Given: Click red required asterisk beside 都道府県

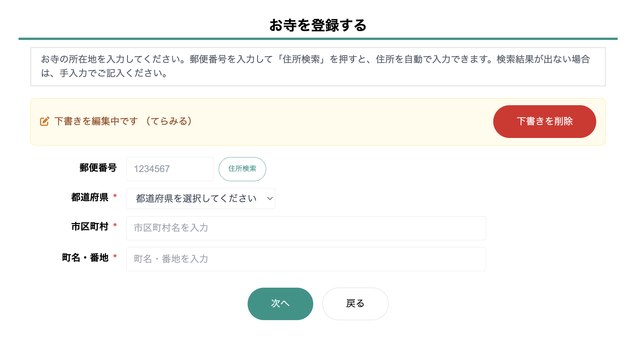Looking at the screenshot, I should coord(115,196).
